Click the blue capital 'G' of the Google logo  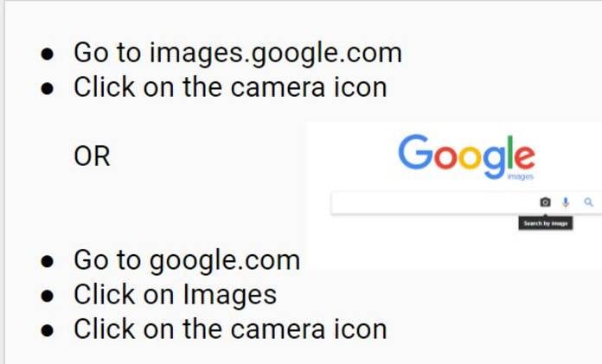tap(415, 153)
